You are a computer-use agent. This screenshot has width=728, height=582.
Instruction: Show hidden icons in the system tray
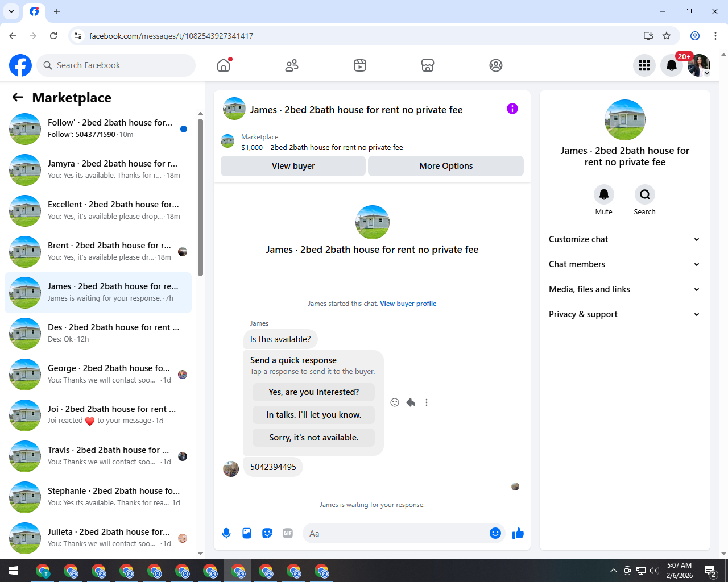click(613, 571)
